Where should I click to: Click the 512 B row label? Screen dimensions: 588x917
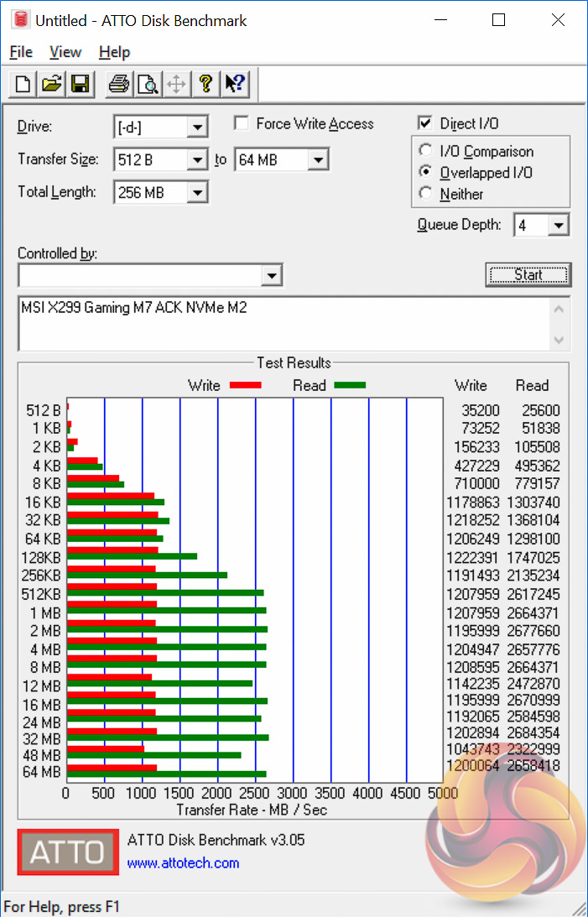coord(44,410)
